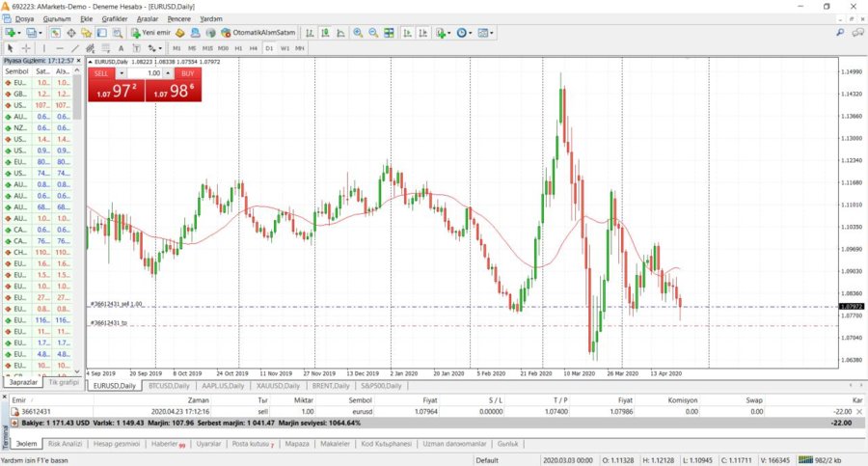Zoom out of the chart
This screenshot has height=466, width=868.
click(x=373, y=33)
